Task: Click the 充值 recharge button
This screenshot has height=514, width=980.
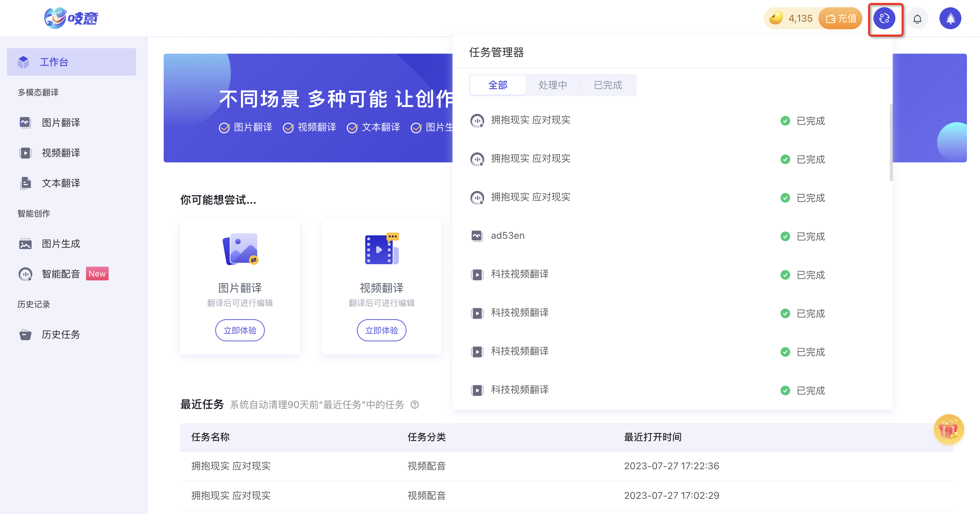Action: [x=841, y=18]
